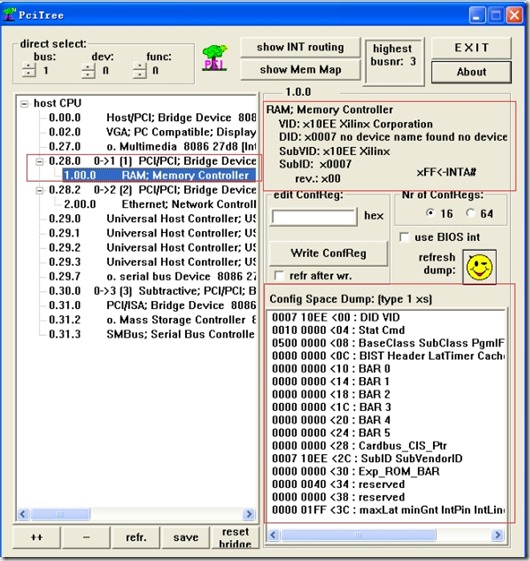Click the PCI tree logo icon
This screenshot has height=561, width=530.
[x=214, y=58]
